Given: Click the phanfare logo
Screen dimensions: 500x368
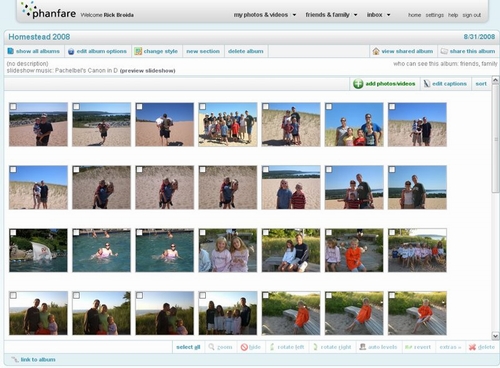Looking at the screenshot, I should click(x=48, y=10).
